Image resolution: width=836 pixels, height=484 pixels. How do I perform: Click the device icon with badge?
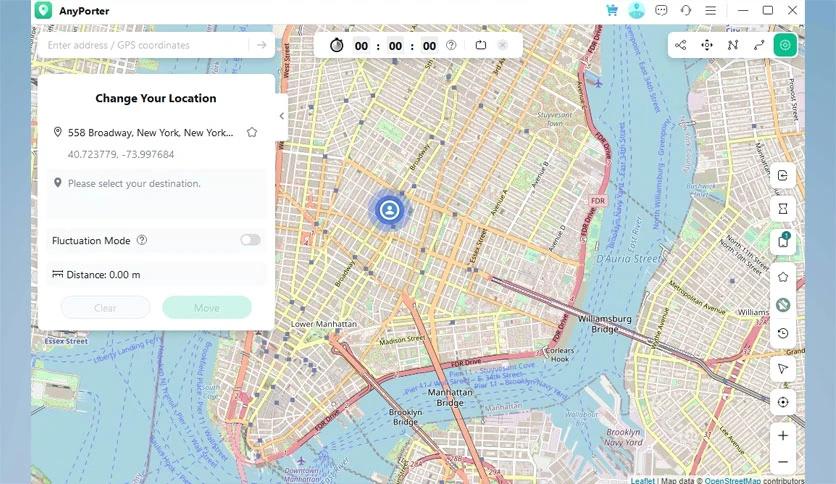tap(783, 241)
